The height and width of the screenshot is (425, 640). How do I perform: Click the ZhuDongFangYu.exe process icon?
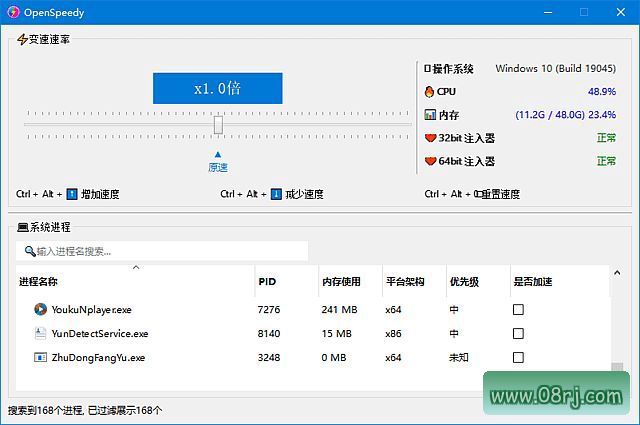click(x=40, y=357)
